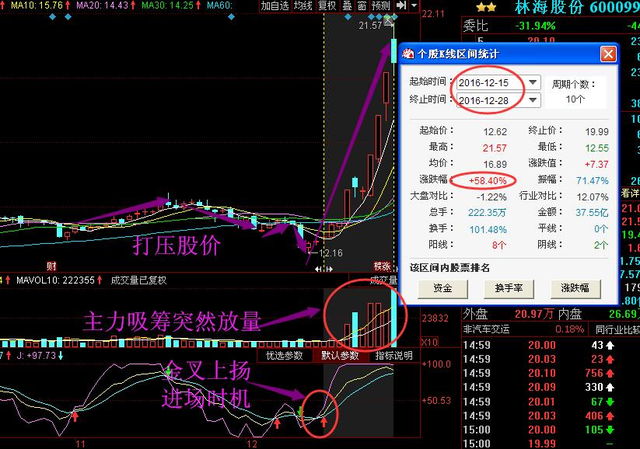Open the 指标说明 tab
Screen dimensions: 640x449
click(x=394, y=356)
